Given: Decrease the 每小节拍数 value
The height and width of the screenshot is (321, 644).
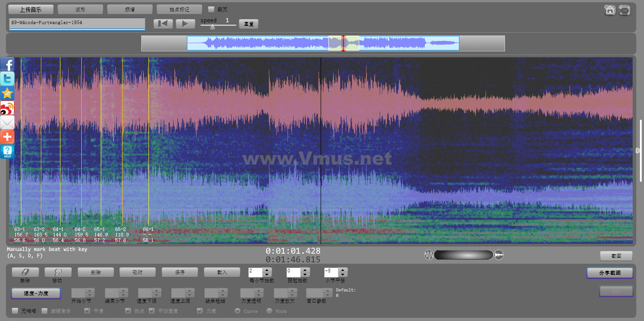Looking at the screenshot, I should click(268, 275).
